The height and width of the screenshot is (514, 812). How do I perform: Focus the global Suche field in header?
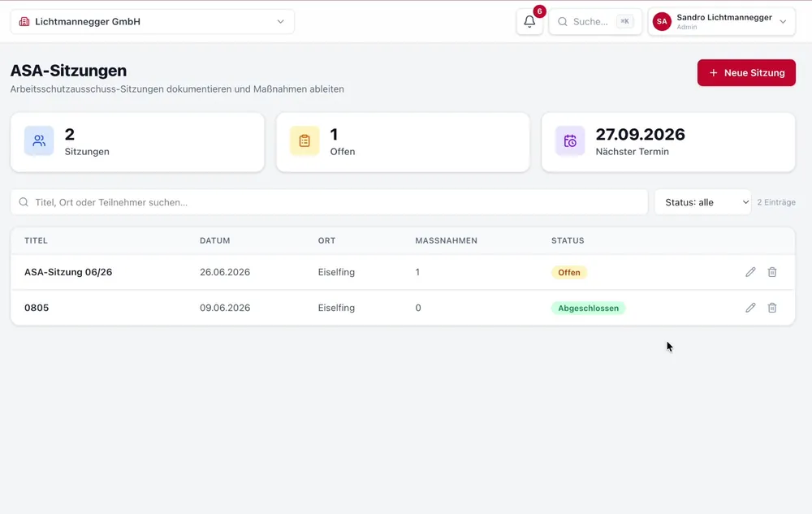point(595,22)
